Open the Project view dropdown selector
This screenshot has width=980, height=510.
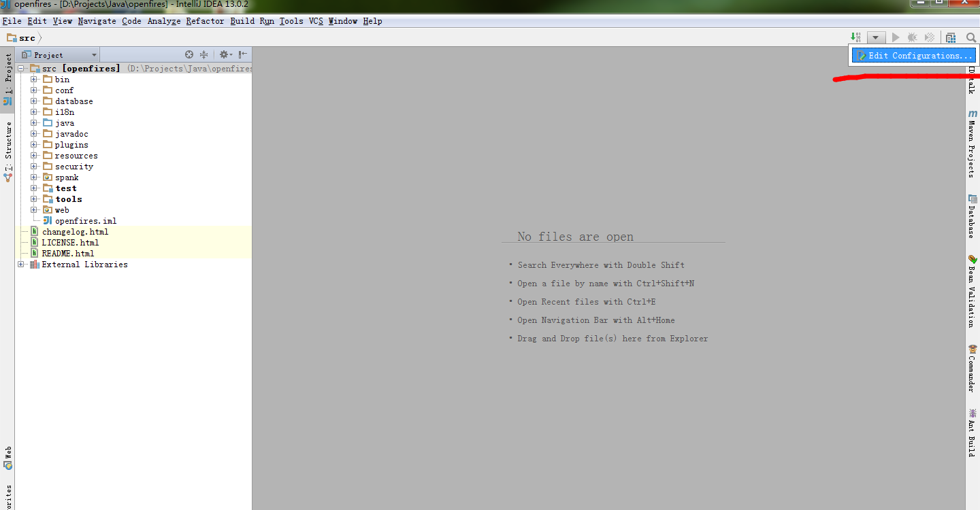[94, 54]
